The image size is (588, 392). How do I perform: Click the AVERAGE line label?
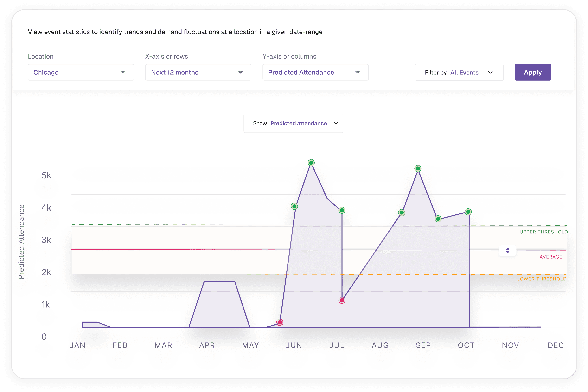[x=551, y=257]
